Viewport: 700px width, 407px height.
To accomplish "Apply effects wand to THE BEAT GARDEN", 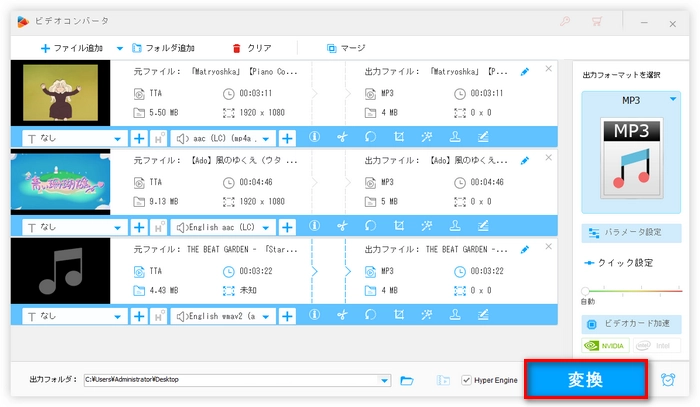I will point(427,315).
